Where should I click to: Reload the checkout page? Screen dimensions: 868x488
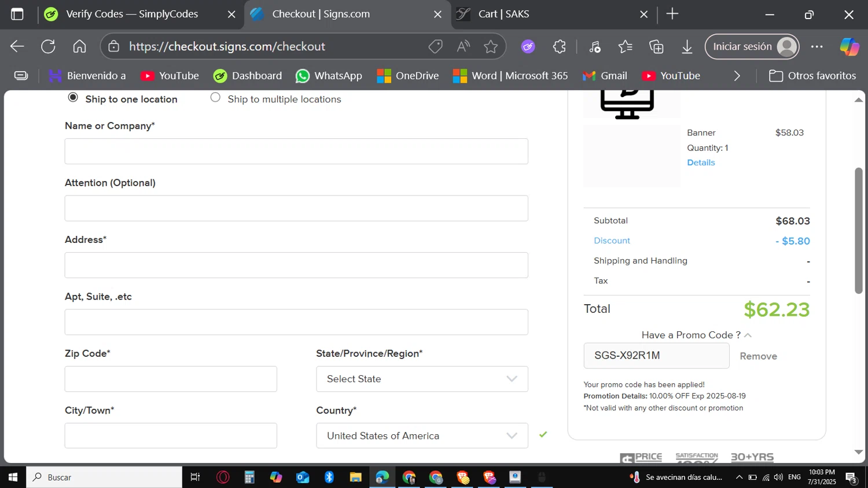(48, 47)
